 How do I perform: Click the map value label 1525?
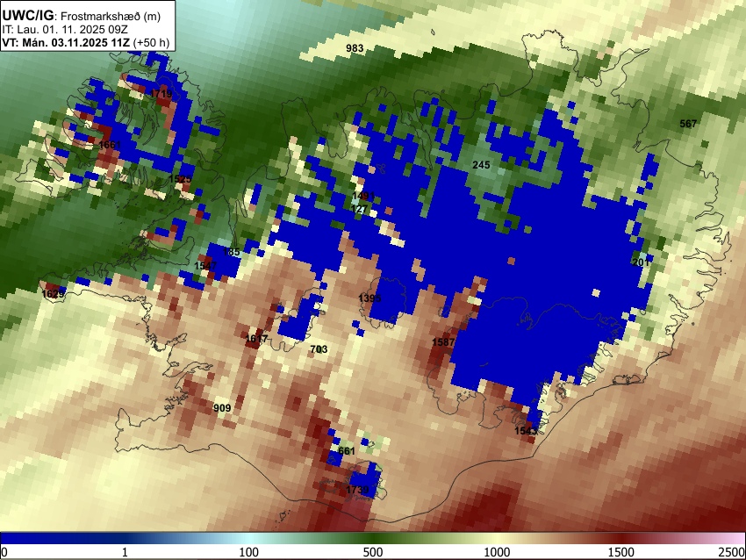180,179
